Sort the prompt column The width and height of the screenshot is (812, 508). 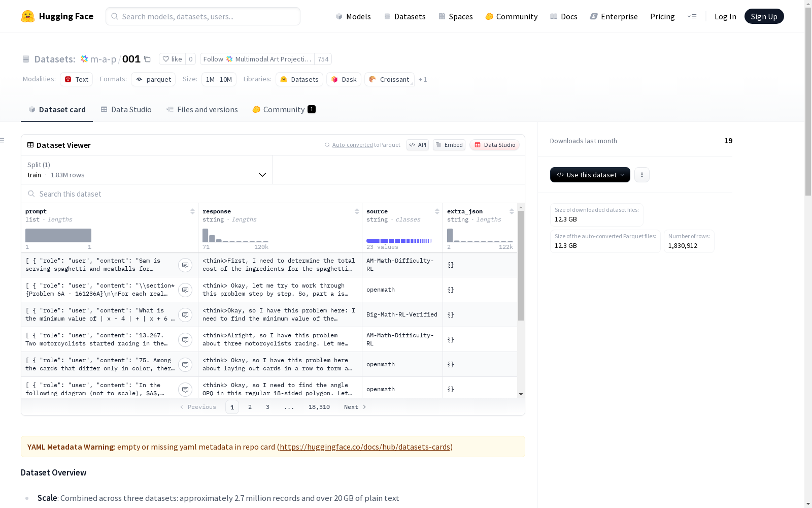(x=192, y=211)
